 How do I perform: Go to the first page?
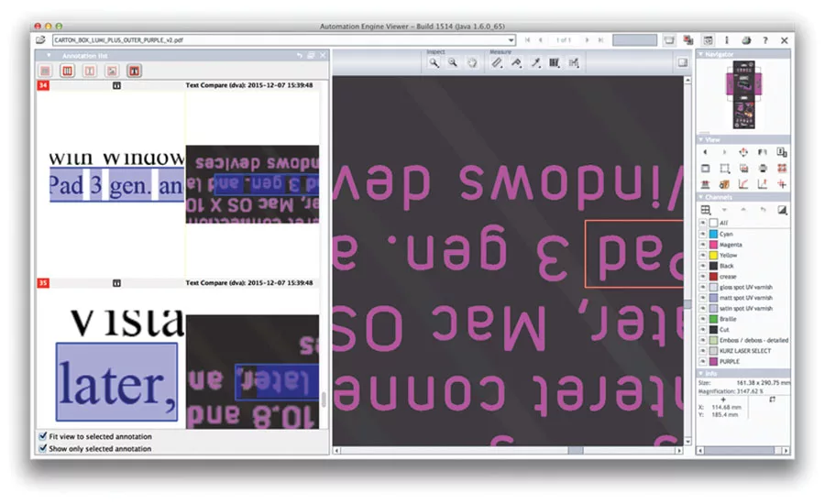(528, 40)
